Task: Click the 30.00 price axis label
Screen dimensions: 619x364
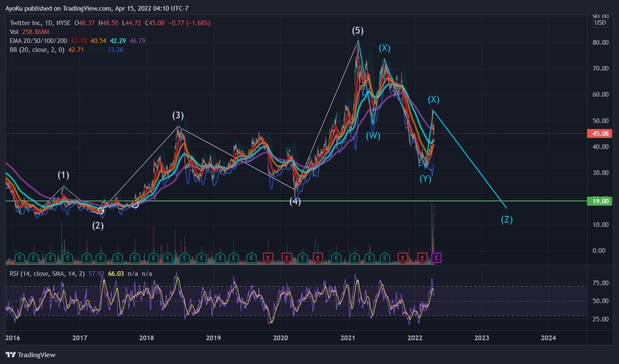Action: pyautogui.click(x=600, y=173)
